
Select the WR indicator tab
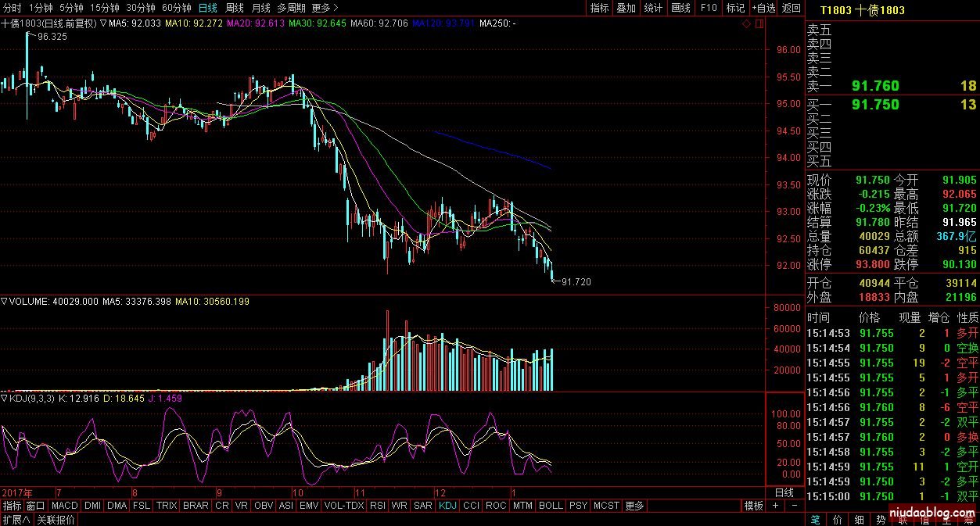(400, 506)
